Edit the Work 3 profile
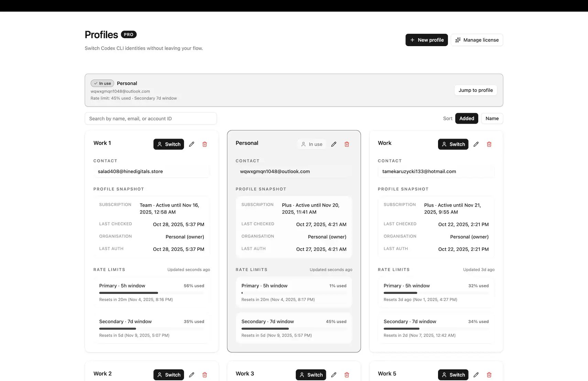This screenshot has height=381, width=588. click(x=334, y=375)
